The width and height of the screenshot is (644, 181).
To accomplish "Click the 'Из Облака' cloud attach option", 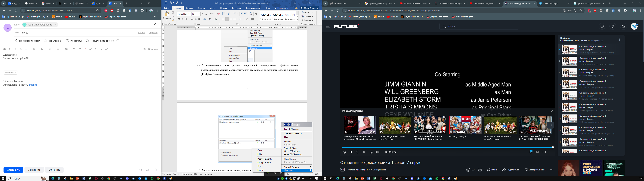I will (53, 41).
